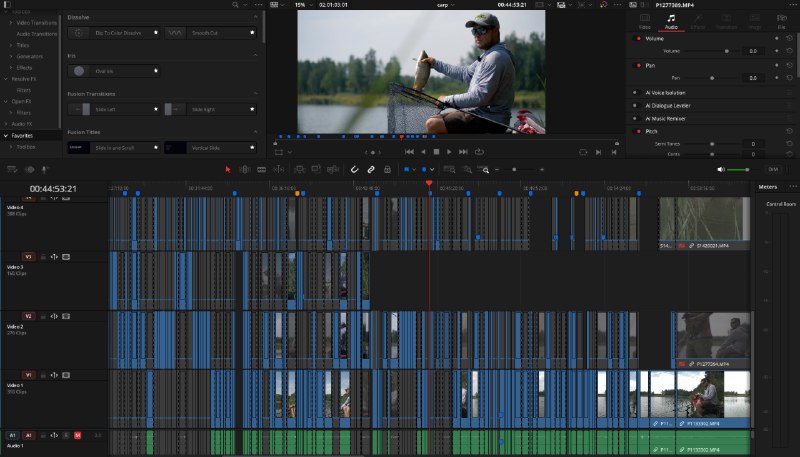Open the marker color dropdown
Viewport: 800px width, 457px height.
pyautogui.click(x=432, y=169)
